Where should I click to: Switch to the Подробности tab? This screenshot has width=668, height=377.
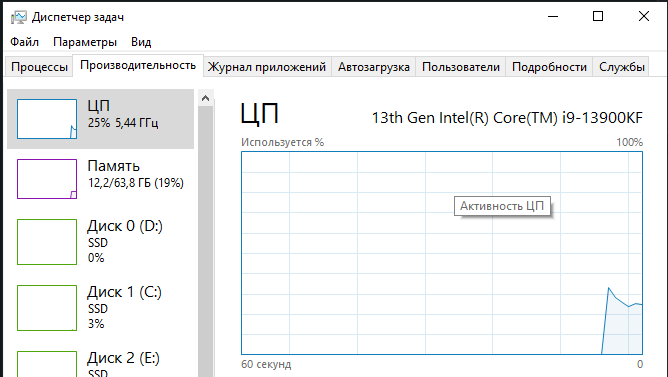pyautogui.click(x=549, y=67)
